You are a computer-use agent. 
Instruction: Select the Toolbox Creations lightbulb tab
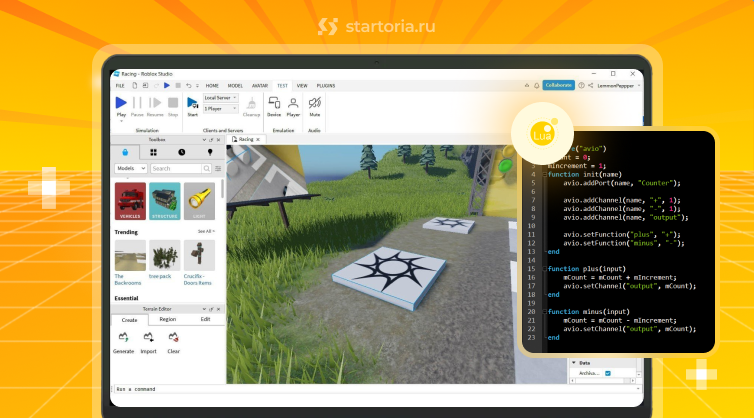[210, 152]
